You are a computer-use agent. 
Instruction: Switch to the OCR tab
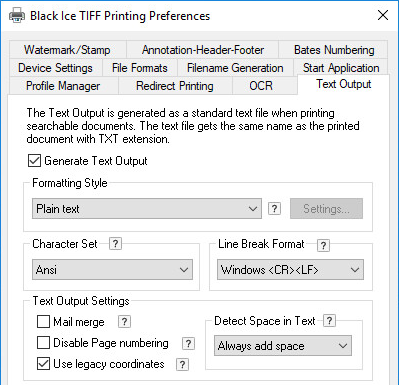[x=261, y=86]
